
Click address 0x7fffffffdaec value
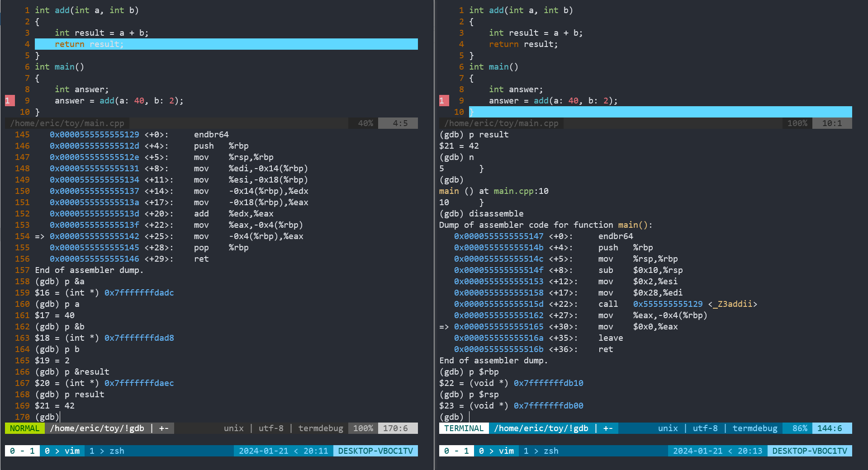tap(139, 383)
